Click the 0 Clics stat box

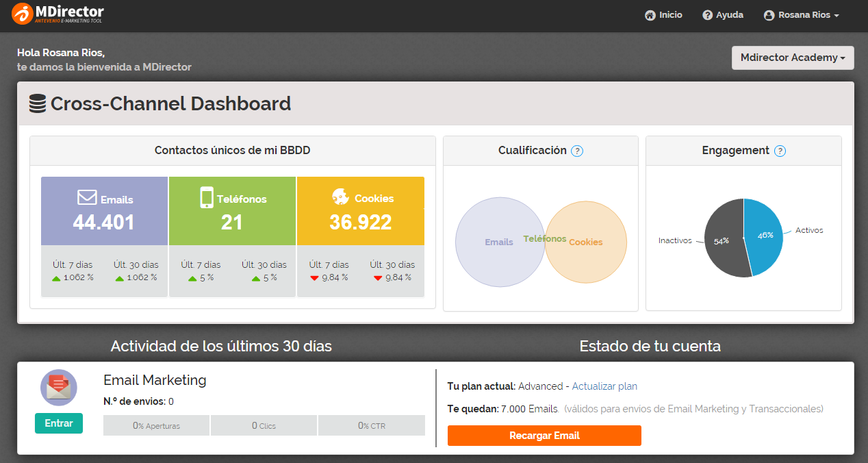[x=264, y=425]
